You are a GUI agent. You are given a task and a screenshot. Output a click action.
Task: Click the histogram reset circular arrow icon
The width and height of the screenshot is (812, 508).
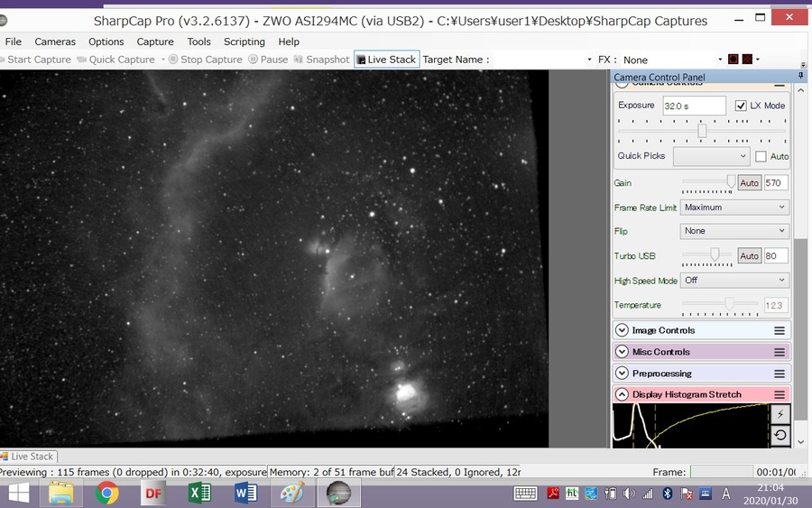[780, 436]
